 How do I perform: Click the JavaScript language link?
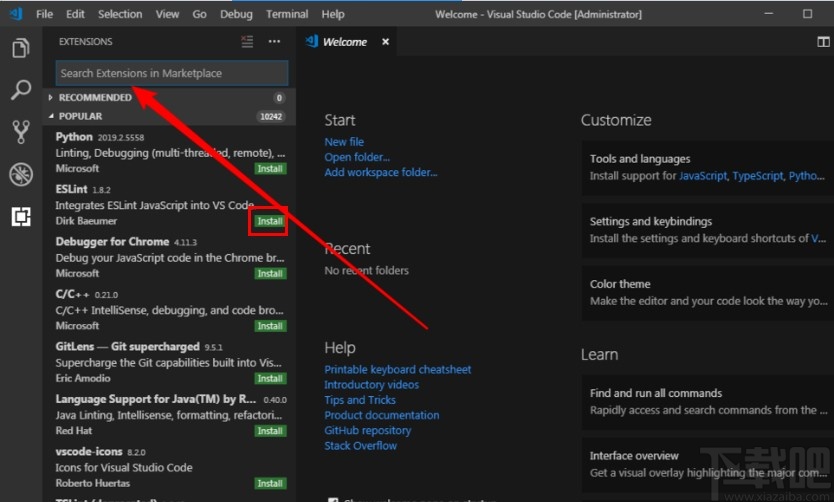pyautogui.click(x=703, y=176)
